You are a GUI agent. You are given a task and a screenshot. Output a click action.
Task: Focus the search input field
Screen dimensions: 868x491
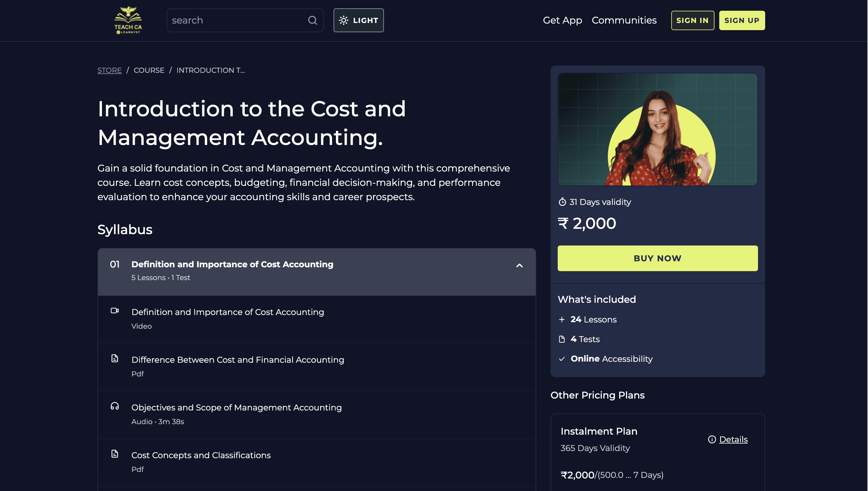click(x=236, y=20)
